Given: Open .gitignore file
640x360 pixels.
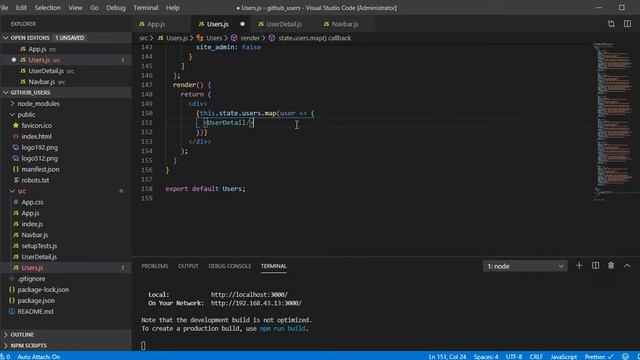Looking at the screenshot, I should click(x=31, y=279).
